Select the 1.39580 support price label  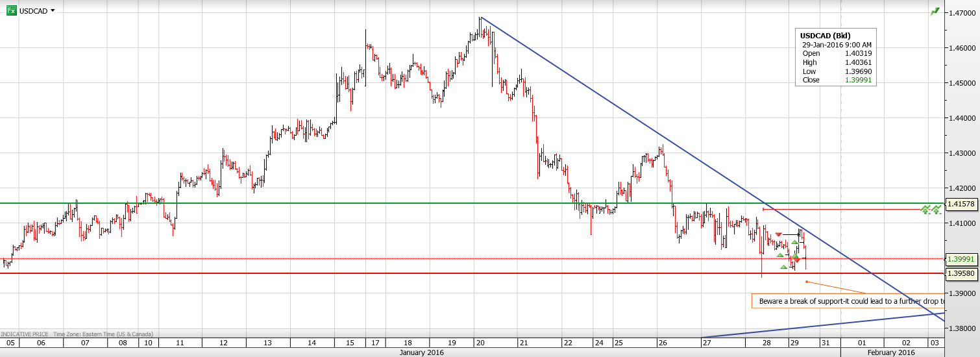click(961, 274)
